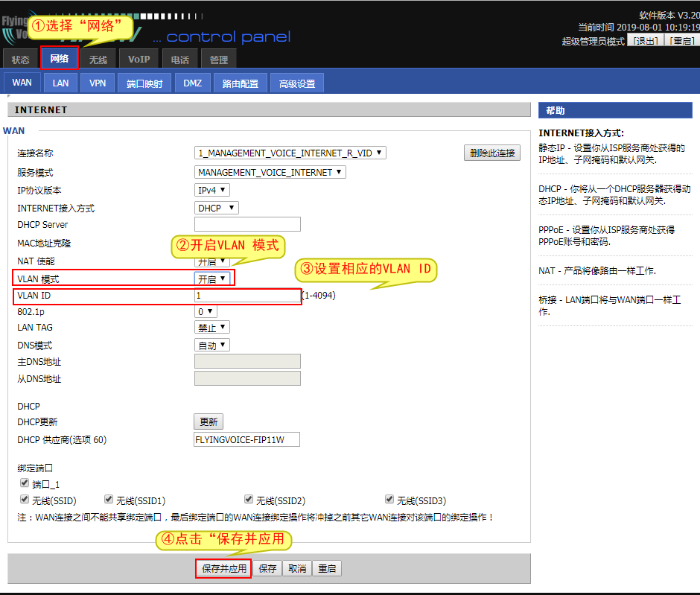The width and height of the screenshot is (700, 595).
Task: Open the VLAN 模式 dropdown
Action: point(212,279)
